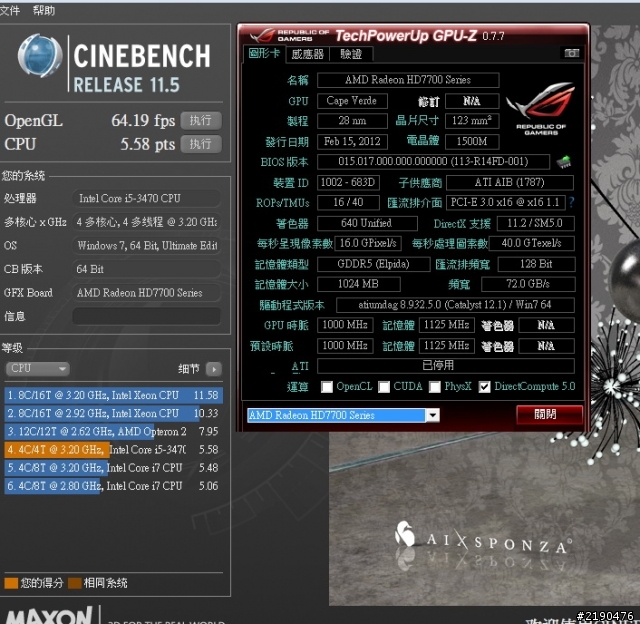Click the GPU-Z screenshot camera icon
This screenshot has width=640, height=624.
pos(571,53)
